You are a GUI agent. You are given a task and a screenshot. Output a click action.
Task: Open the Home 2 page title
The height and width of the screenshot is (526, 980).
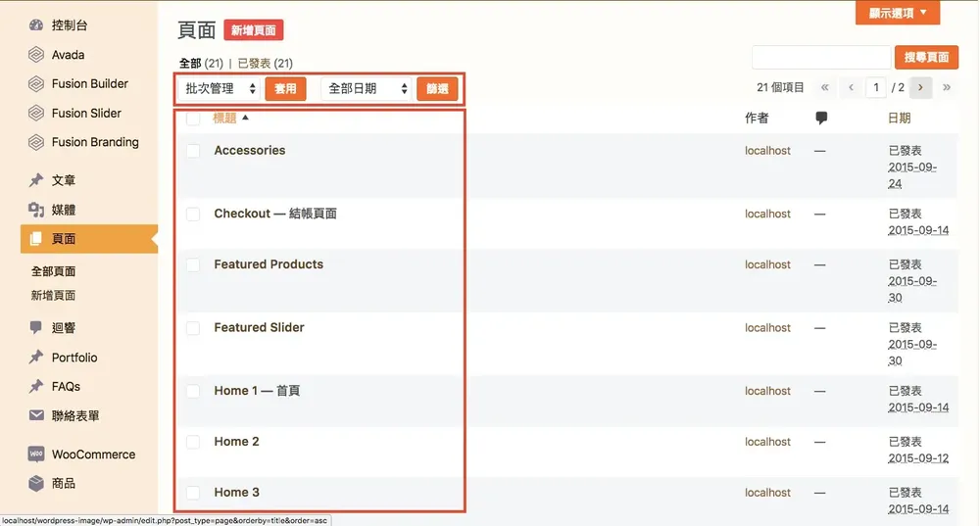236,441
